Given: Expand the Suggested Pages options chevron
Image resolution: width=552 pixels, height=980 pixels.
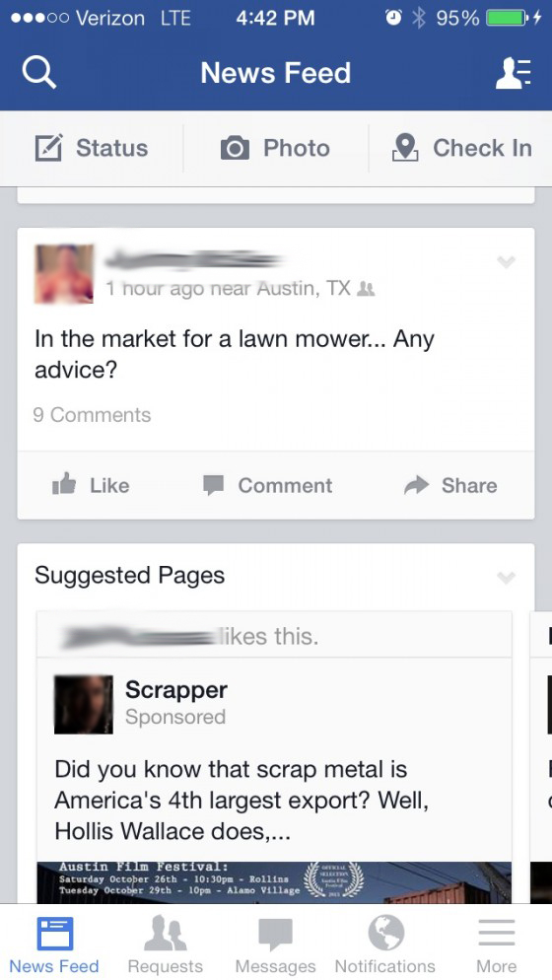Looking at the screenshot, I should [x=507, y=576].
